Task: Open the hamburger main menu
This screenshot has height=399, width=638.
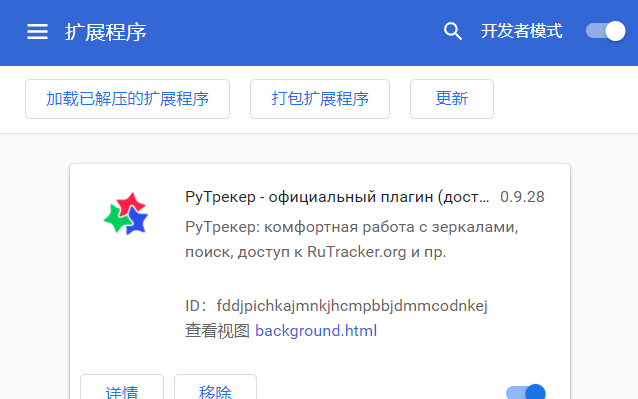Action: point(37,32)
